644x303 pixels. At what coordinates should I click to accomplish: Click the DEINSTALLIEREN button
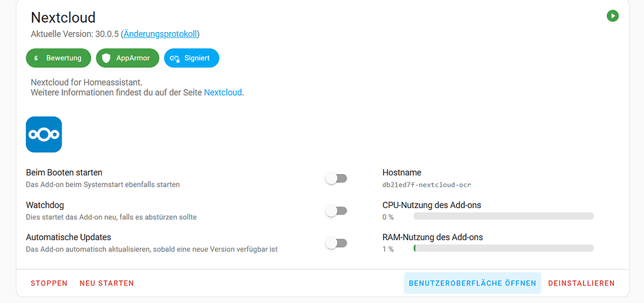click(581, 284)
